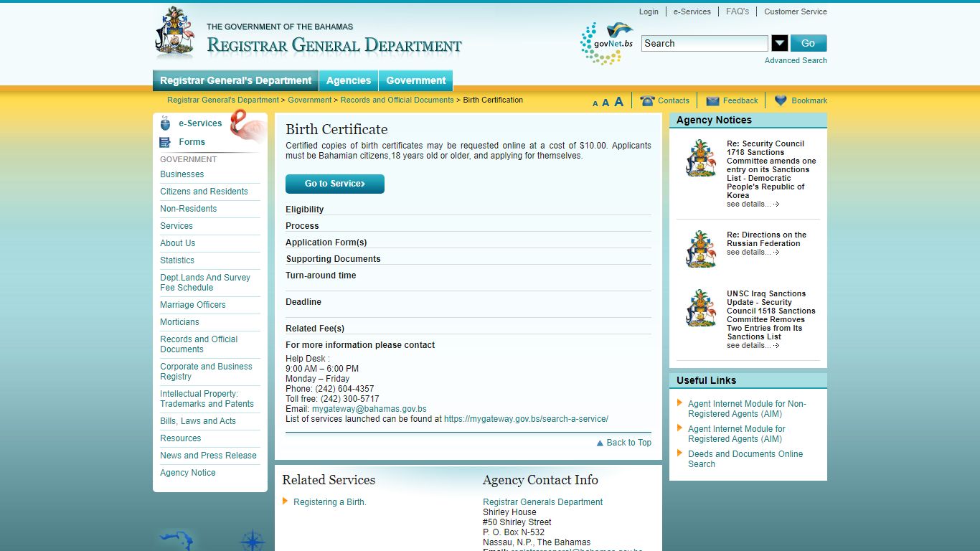Open Deeds and Documents Online Search link

[745, 459]
